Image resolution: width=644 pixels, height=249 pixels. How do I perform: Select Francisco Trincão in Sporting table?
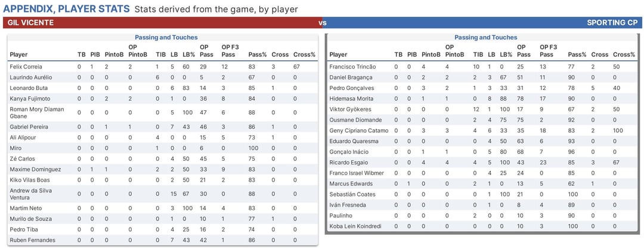point(351,67)
